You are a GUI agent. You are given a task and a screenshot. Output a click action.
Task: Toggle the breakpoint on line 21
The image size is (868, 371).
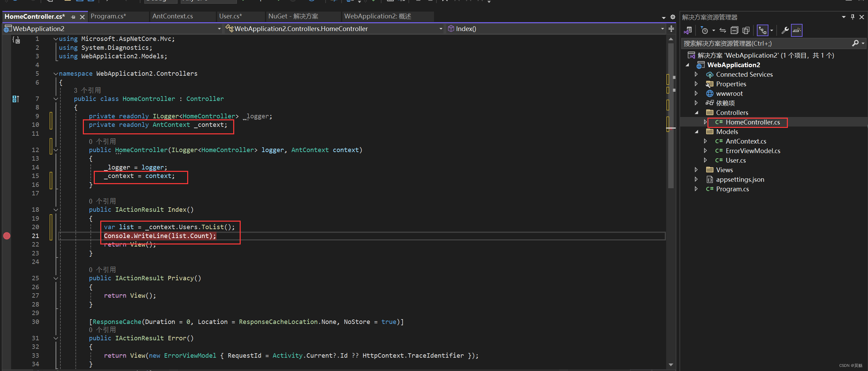(7, 236)
